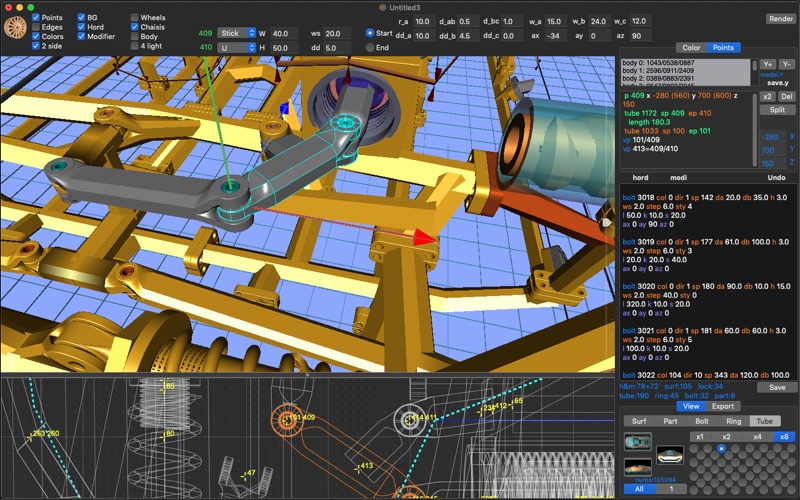Screen dimensions: 800x500
Task: Select the side-view orange car thumbnail
Action: coord(638,467)
